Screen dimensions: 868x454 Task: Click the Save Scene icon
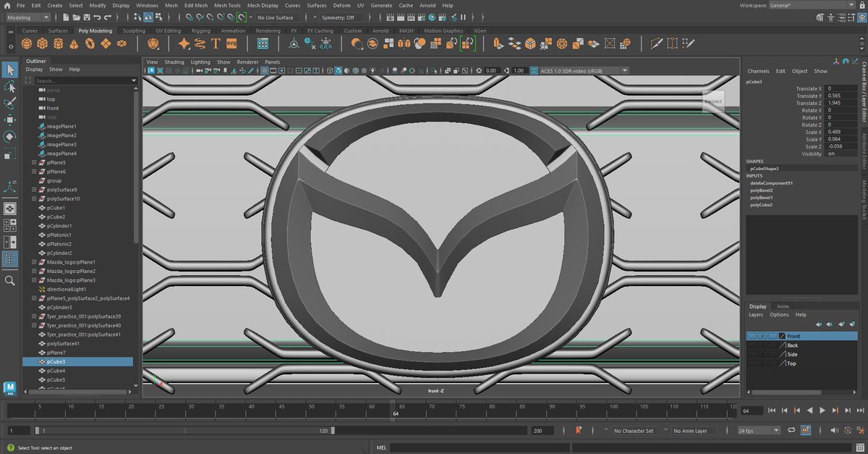(87, 17)
